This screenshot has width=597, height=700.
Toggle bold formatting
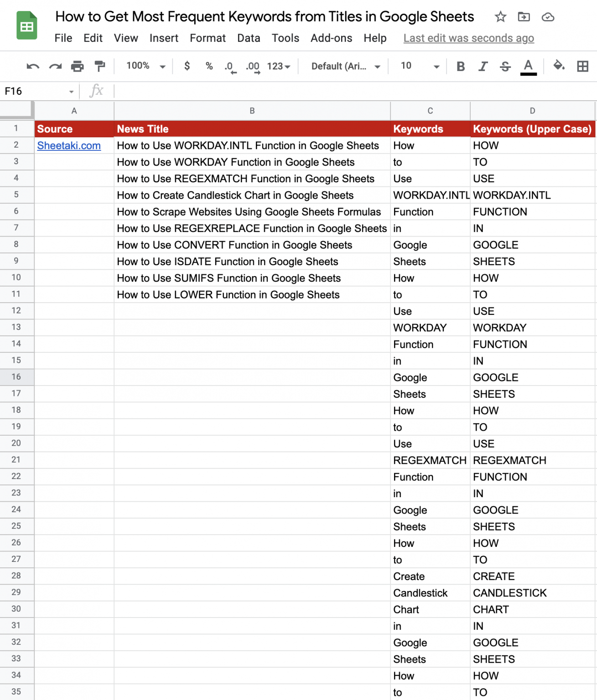click(461, 67)
